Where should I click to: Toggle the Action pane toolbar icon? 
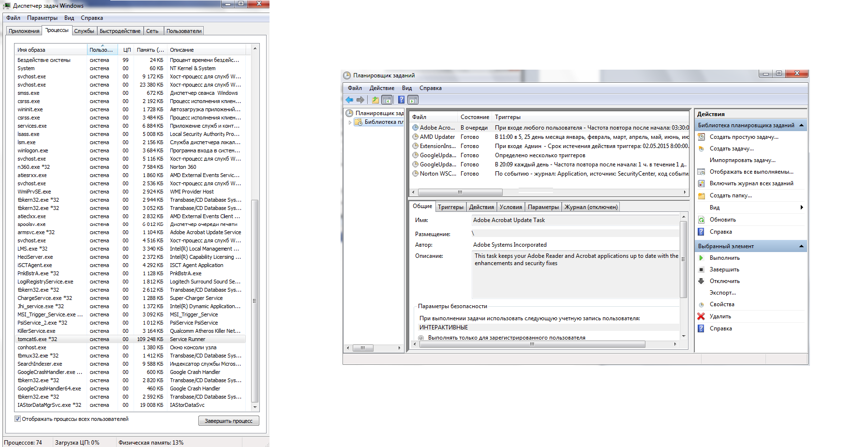[413, 100]
